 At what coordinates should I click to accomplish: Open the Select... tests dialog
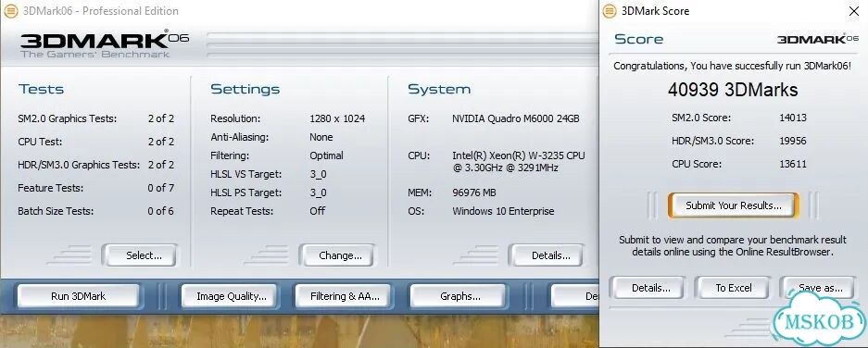(x=140, y=255)
